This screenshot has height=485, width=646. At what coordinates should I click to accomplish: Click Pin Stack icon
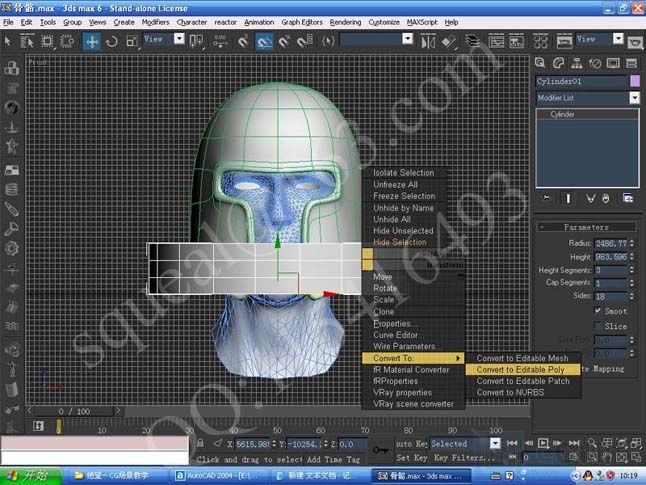(x=546, y=199)
